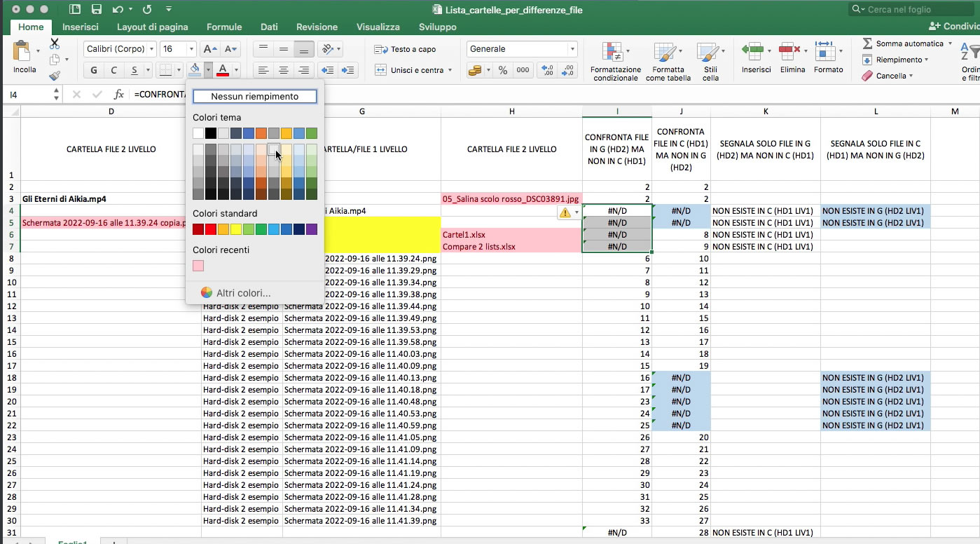This screenshot has width=980, height=544.
Task: Switch to the Revisione tab
Action: 317,27
